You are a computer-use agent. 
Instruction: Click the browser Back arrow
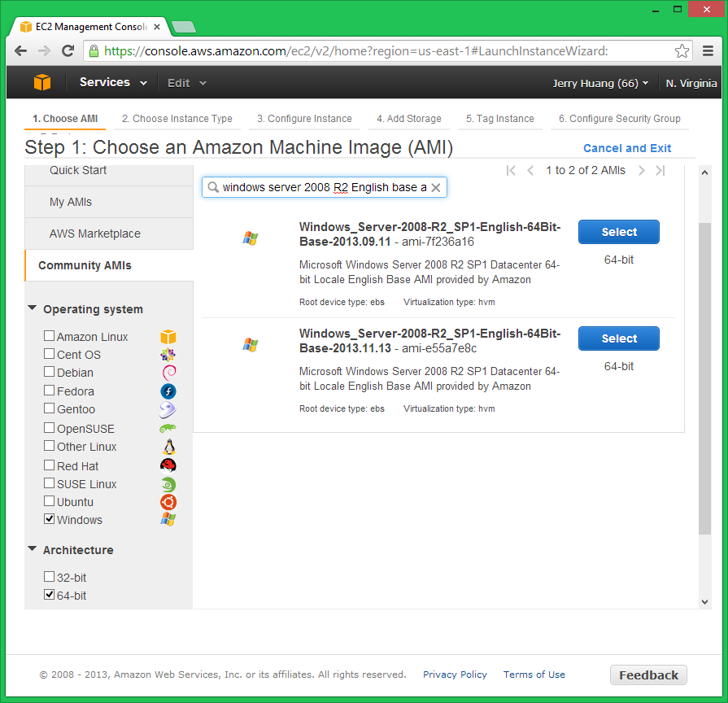pos(20,50)
